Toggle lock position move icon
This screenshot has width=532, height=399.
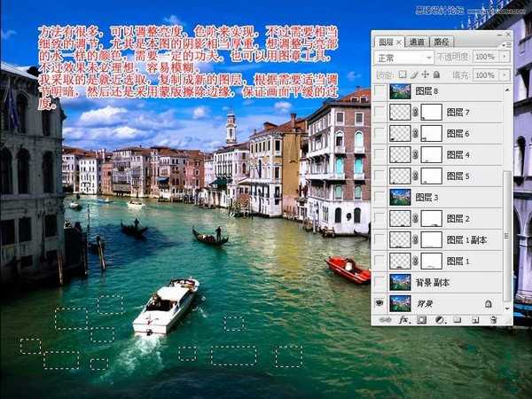click(x=425, y=74)
